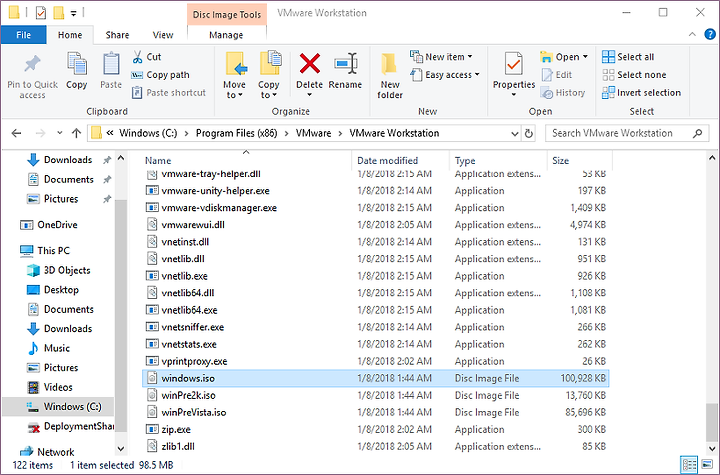Click the Edit command
The image size is (720, 475).
coord(557,75)
